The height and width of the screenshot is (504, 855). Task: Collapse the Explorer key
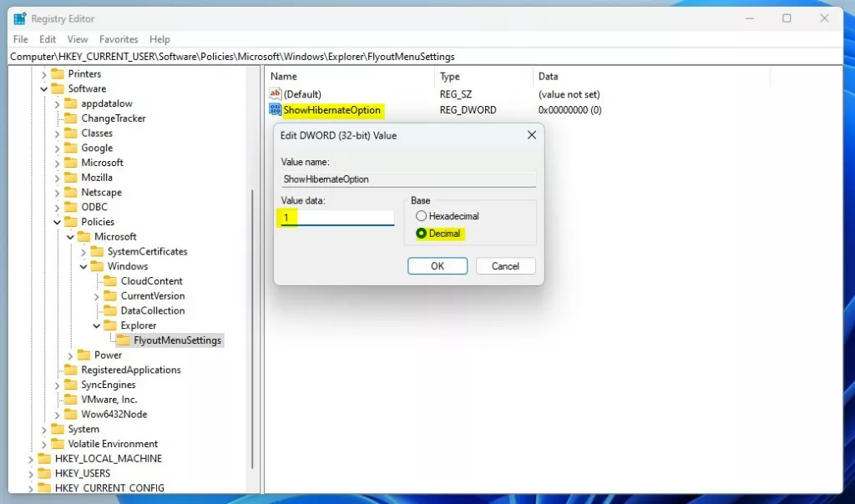[x=97, y=325]
